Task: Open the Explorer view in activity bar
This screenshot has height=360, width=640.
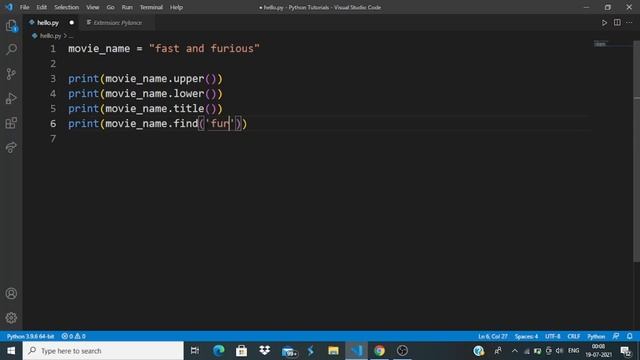Action: coord(11,26)
